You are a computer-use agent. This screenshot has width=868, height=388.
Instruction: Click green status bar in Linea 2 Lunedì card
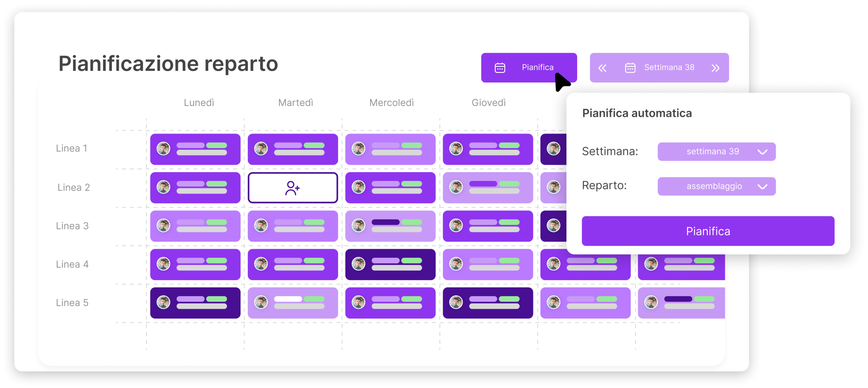click(217, 184)
